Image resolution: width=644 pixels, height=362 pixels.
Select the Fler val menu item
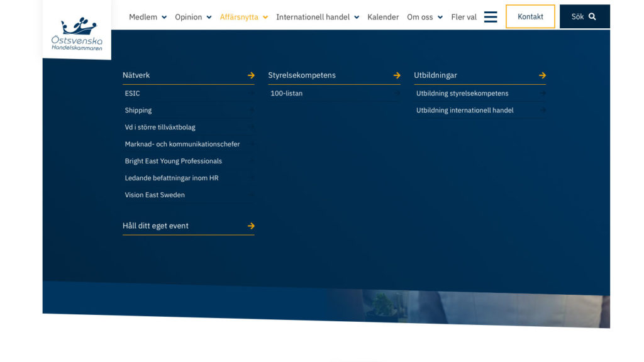pyautogui.click(x=464, y=17)
